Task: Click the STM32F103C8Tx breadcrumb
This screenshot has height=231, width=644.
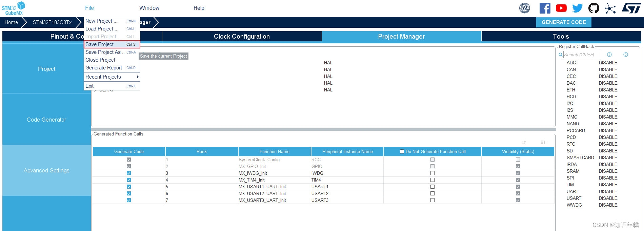Action: tap(52, 22)
